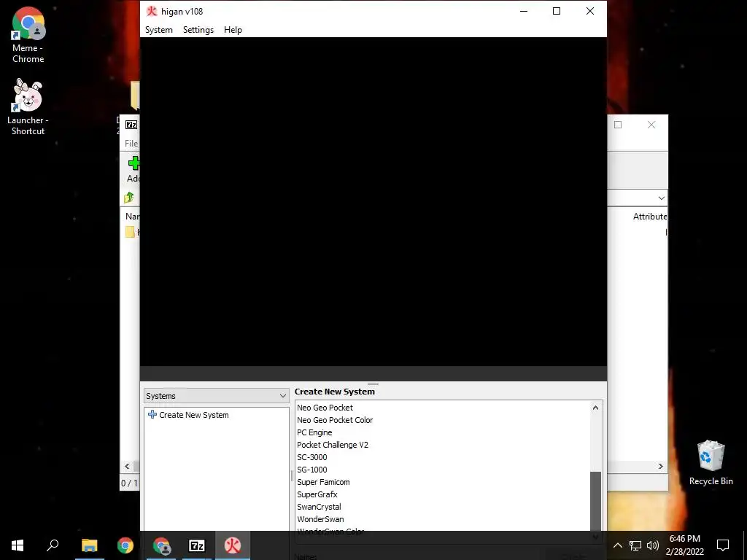747x560 pixels.
Task: Click the Attributes column header in 7-Zip
Action: tap(650, 216)
